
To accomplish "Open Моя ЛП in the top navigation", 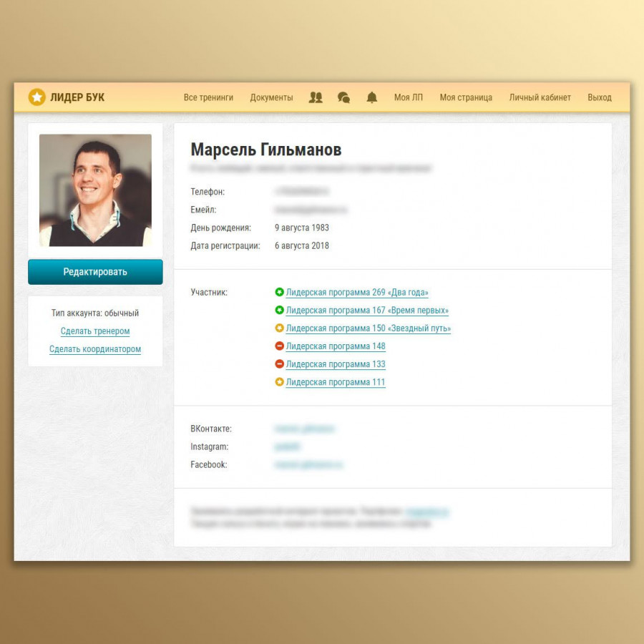I will click(408, 97).
